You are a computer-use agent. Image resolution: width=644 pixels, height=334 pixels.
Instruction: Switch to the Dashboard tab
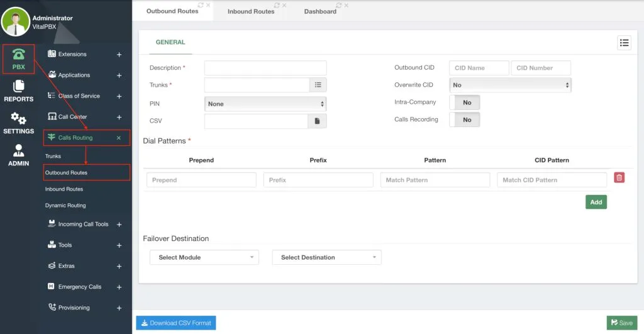[x=320, y=11]
